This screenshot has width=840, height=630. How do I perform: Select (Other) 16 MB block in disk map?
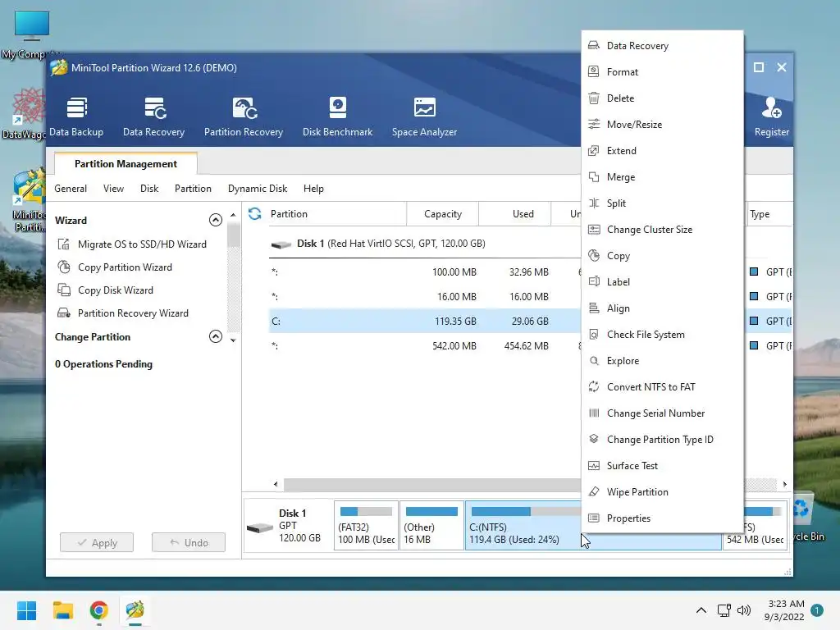[x=431, y=525]
